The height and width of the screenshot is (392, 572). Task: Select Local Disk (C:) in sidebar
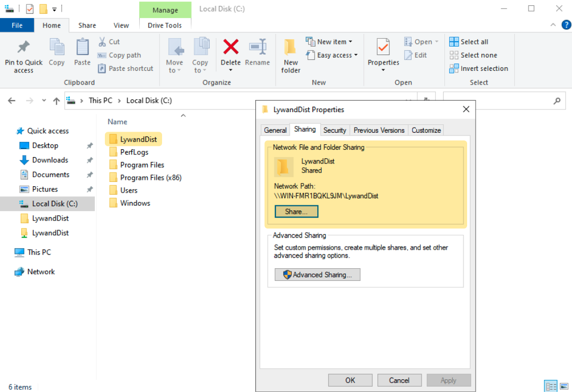[48, 204]
